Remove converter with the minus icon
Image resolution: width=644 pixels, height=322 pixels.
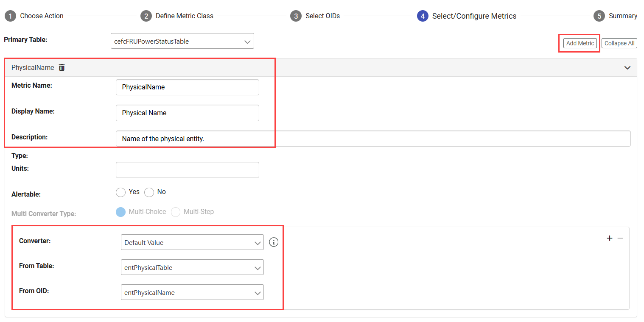click(620, 238)
